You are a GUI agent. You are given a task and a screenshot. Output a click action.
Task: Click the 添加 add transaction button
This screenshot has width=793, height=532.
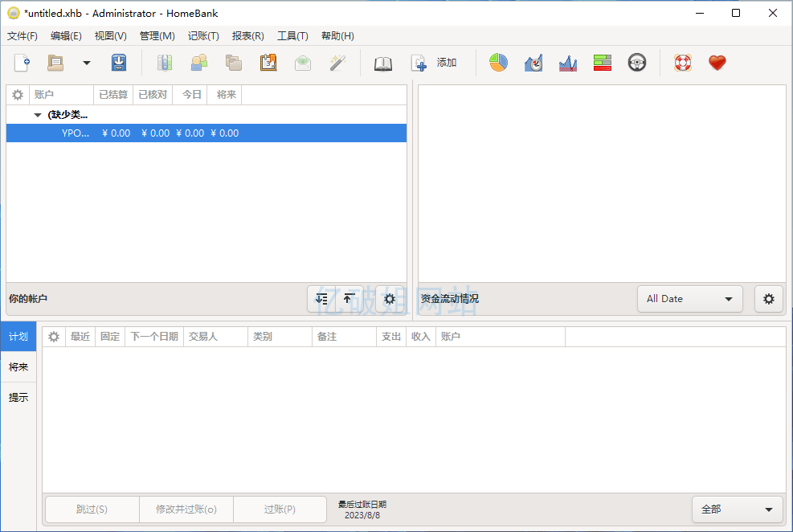435,63
